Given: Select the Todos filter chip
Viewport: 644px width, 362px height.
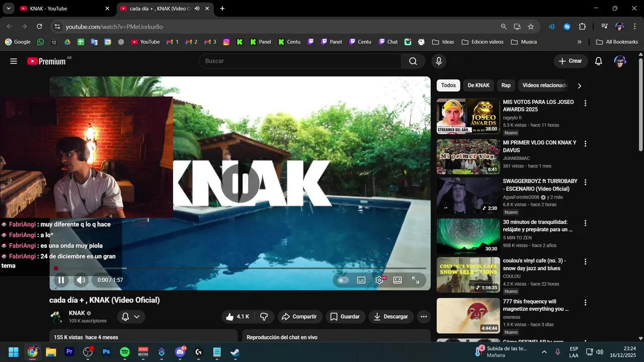Looking at the screenshot, I should pos(448,85).
